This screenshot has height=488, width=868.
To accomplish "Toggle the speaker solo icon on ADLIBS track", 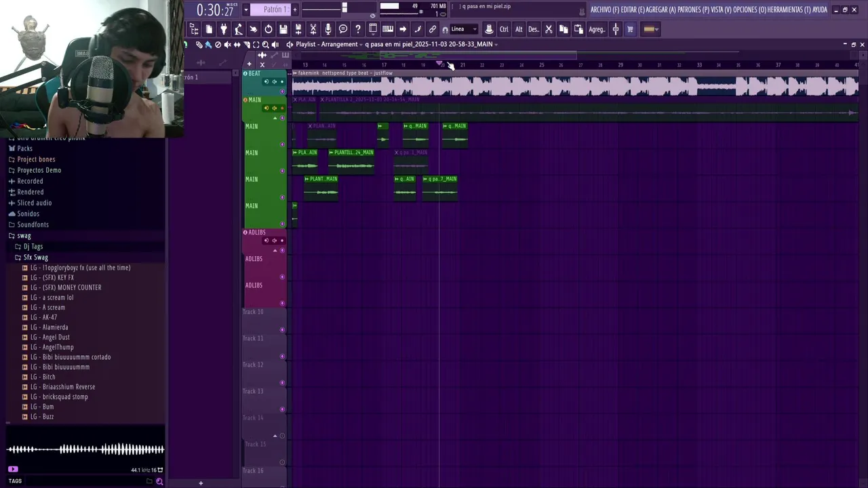I will pos(274,240).
